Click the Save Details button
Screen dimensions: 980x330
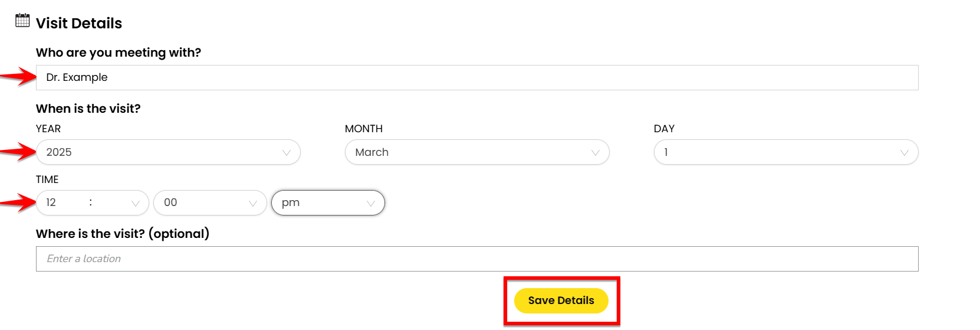coord(561,300)
